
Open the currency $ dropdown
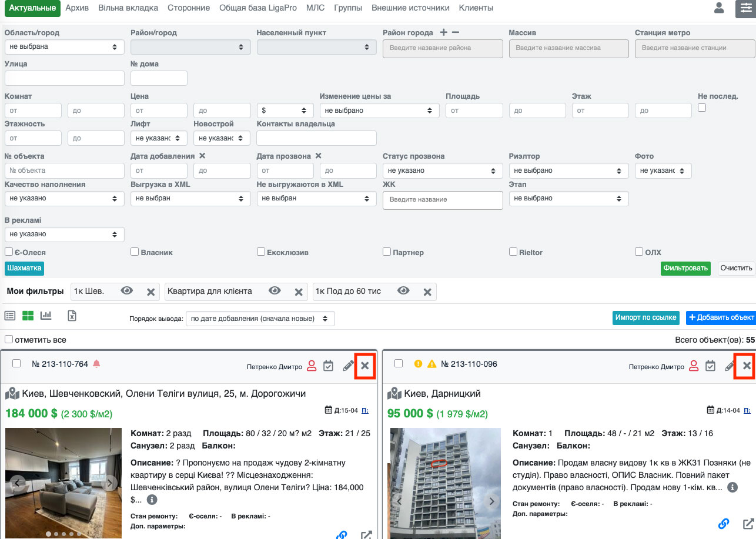(x=286, y=111)
